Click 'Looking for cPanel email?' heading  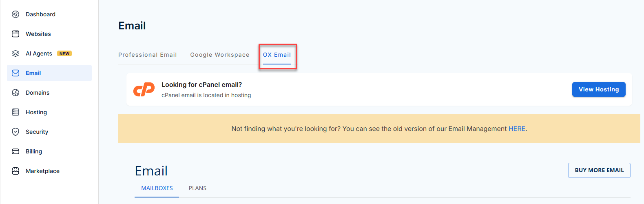pyautogui.click(x=201, y=84)
